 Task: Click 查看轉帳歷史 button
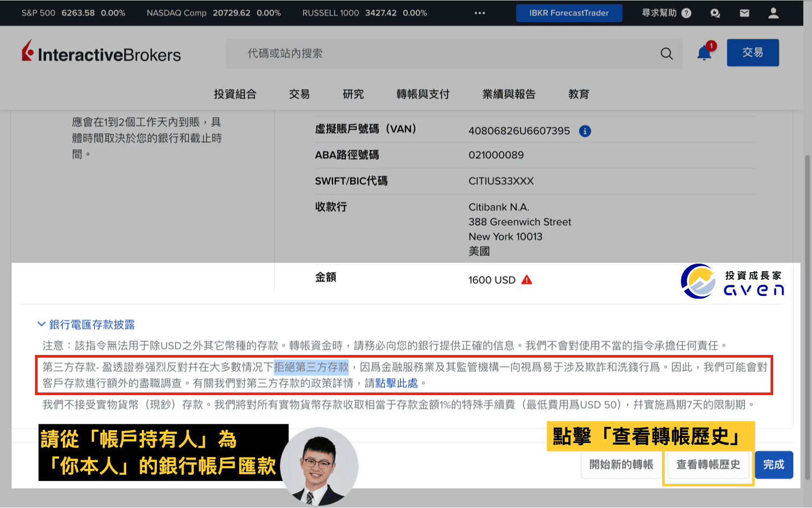708,465
